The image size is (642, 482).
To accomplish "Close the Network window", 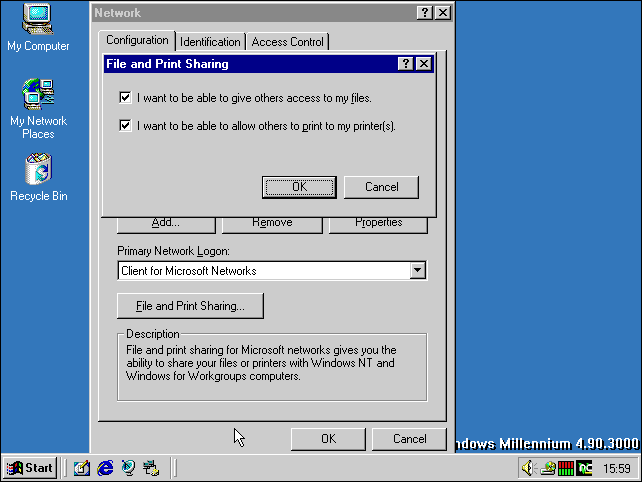I will coord(443,13).
